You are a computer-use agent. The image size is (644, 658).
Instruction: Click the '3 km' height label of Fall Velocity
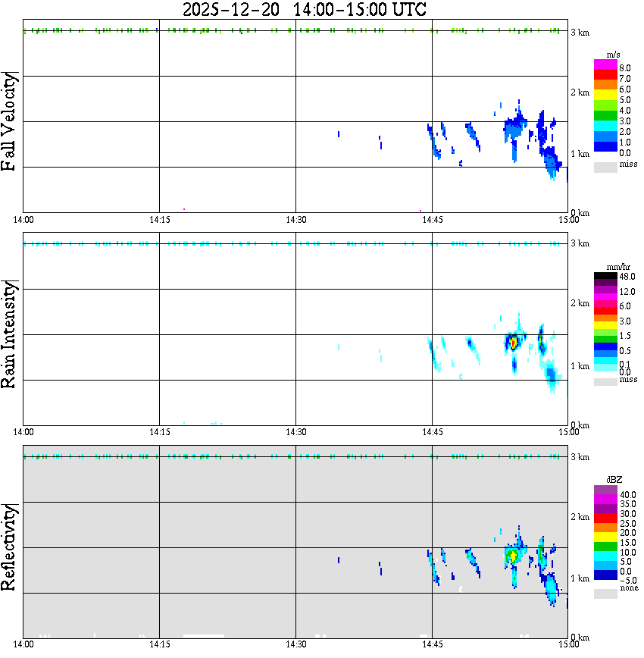[x=580, y=33]
